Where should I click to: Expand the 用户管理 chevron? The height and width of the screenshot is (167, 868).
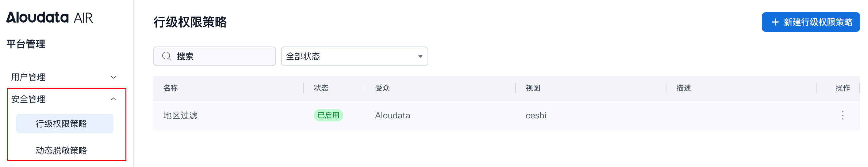tap(113, 77)
